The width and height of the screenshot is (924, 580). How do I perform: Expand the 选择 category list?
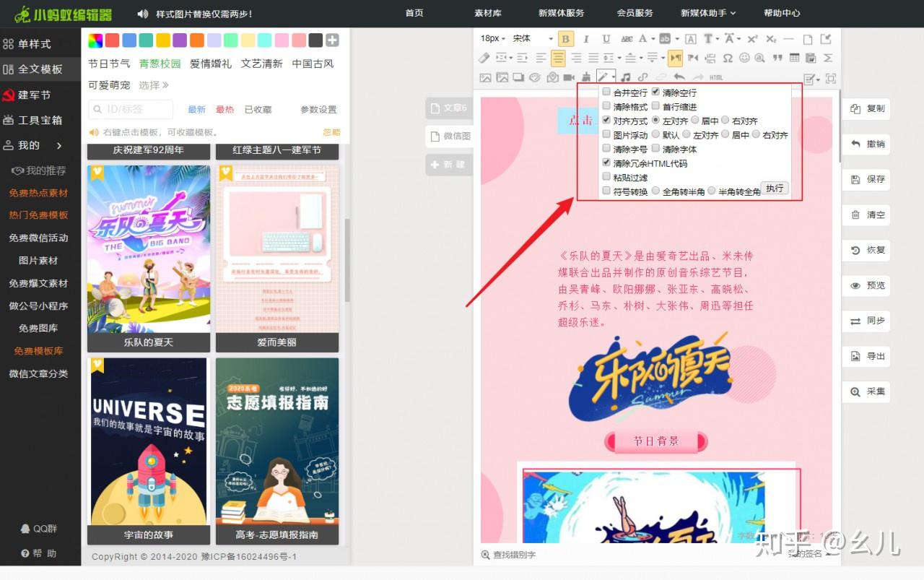coord(154,85)
